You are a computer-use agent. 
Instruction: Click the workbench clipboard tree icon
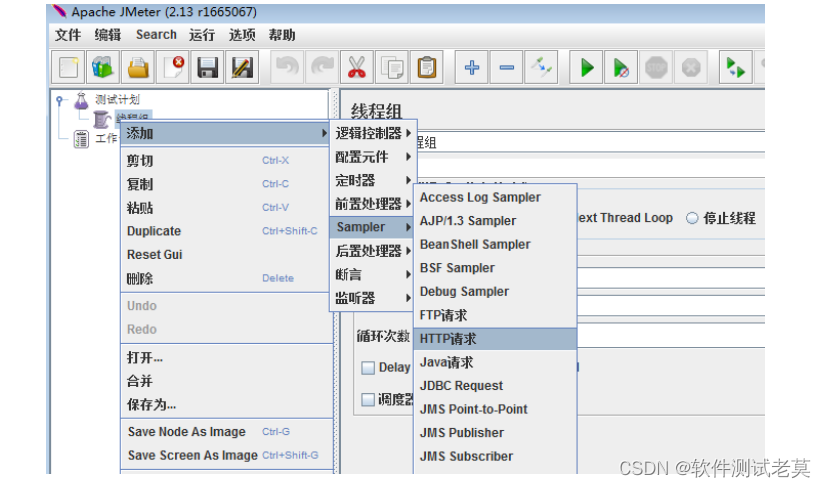pyautogui.click(x=81, y=139)
